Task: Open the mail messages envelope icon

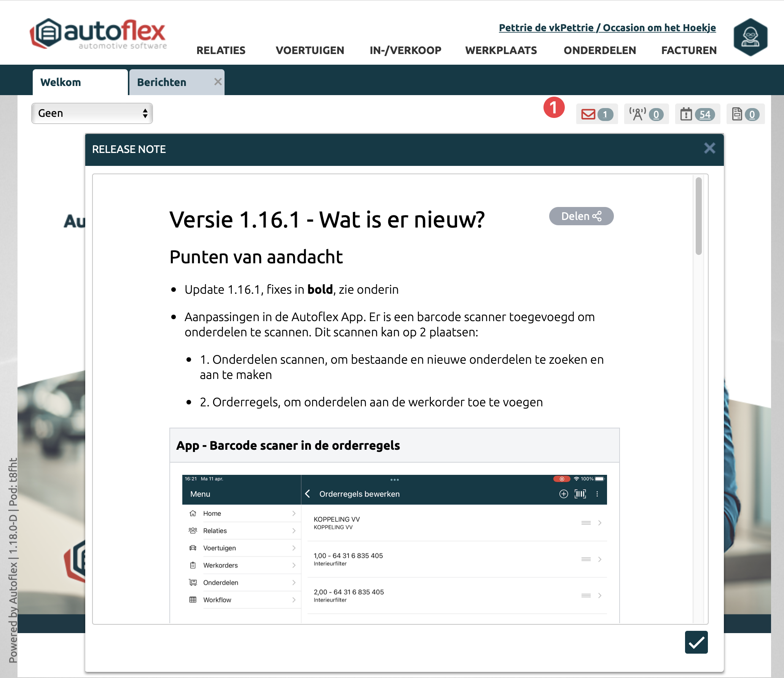Action: tap(588, 114)
